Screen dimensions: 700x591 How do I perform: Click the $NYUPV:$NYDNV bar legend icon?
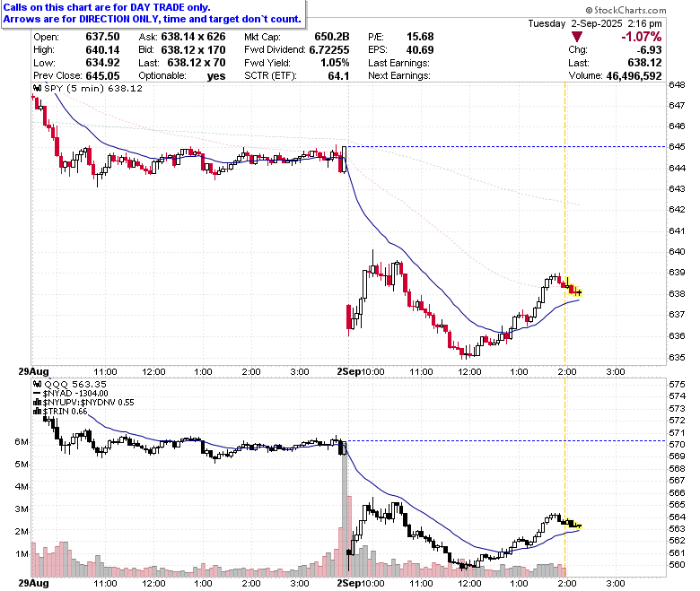point(38,402)
